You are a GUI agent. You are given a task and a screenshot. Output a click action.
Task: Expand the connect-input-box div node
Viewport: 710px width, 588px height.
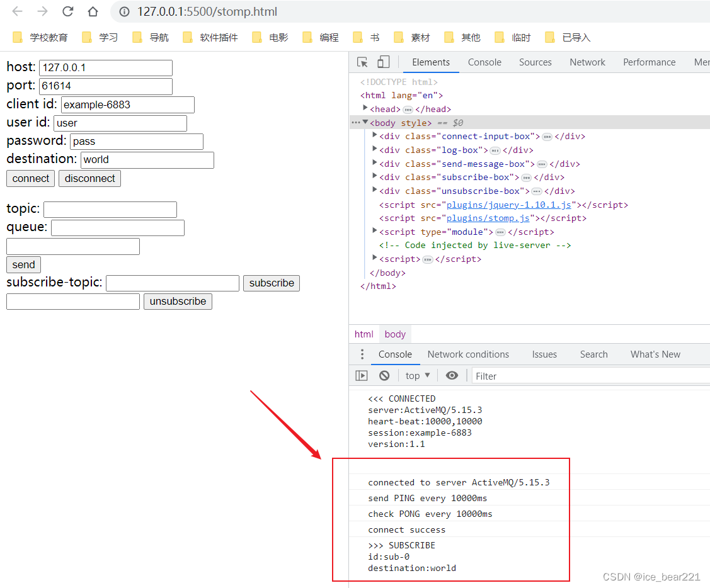click(x=375, y=136)
